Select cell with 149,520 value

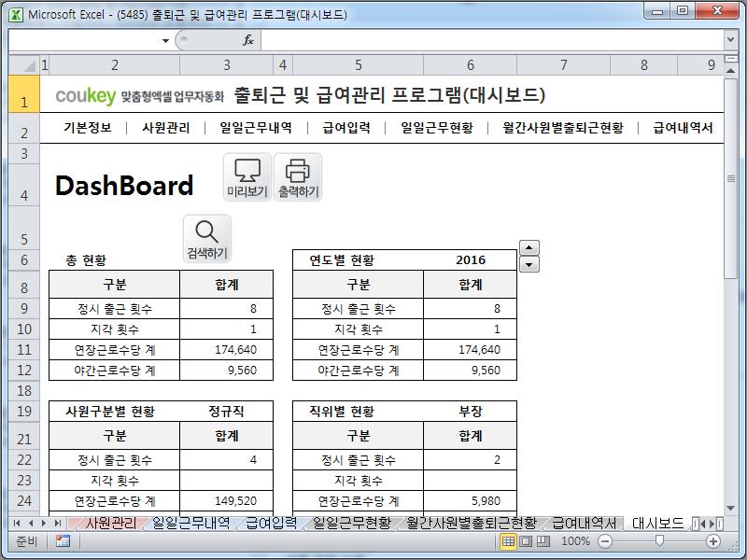click(226, 501)
